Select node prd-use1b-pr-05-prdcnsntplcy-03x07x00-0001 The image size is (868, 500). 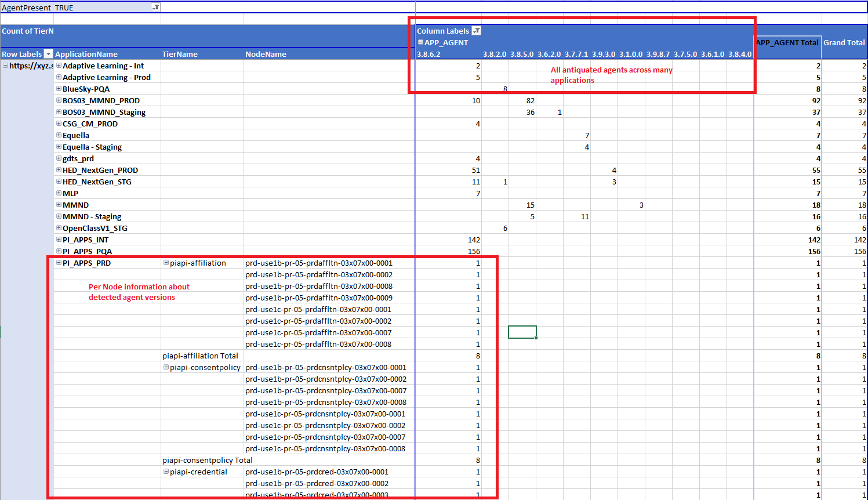(x=326, y=367)
